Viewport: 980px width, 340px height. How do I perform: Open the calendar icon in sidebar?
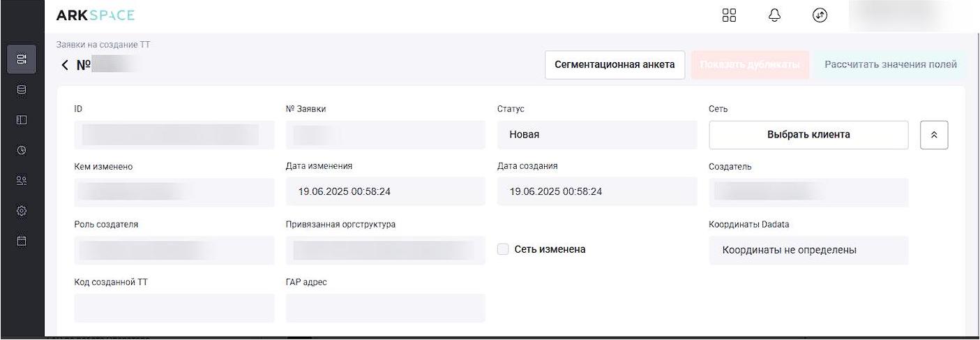(22, 241)
